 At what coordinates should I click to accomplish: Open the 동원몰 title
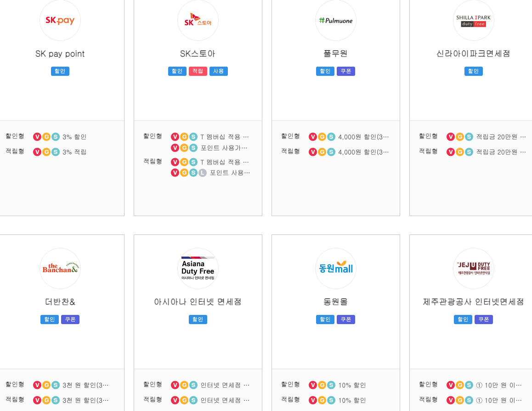[x=335, y=302]
